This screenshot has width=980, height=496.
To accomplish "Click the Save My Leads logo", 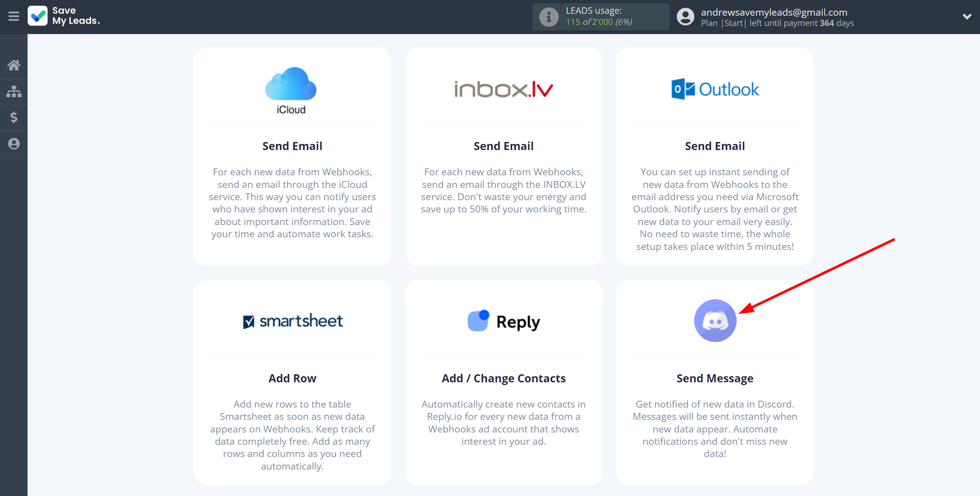I will pos(64,16).
